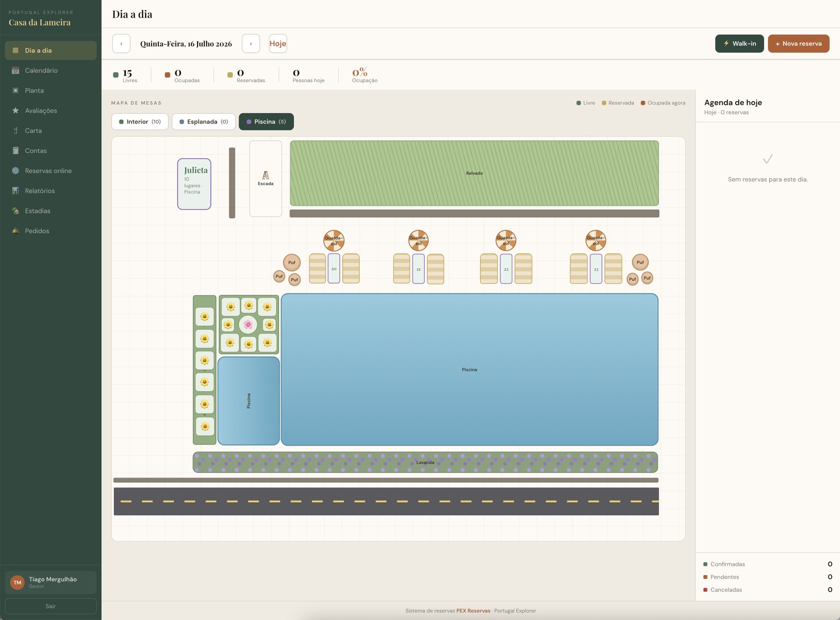Open the Relatórios chart icon

pos(15,191)
